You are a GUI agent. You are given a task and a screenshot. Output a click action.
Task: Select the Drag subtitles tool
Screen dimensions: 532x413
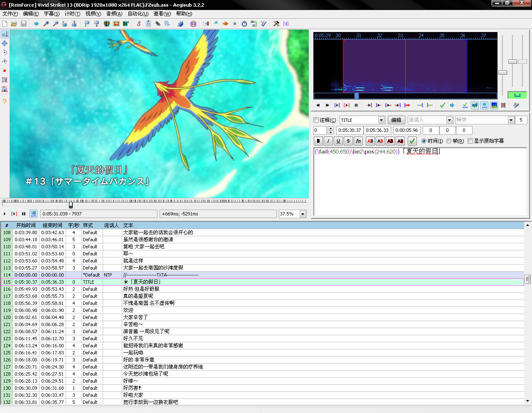pos(5,43)
